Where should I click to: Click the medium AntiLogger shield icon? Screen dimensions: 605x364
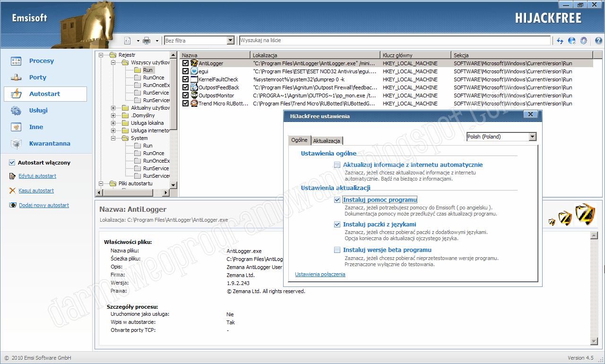(x=565, y=218)
